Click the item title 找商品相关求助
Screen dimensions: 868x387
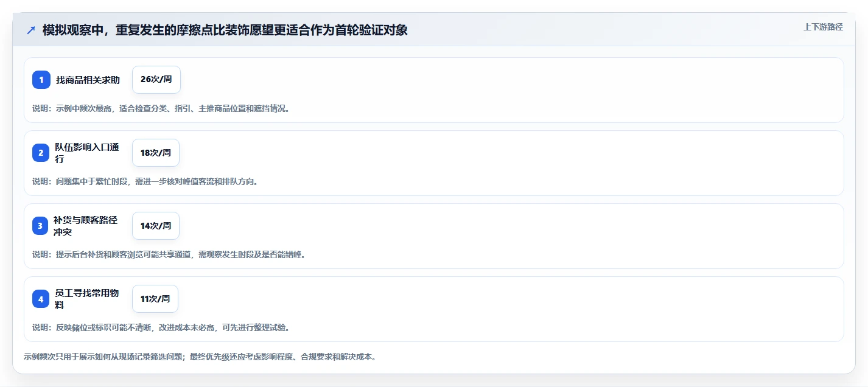pos(88,80)
